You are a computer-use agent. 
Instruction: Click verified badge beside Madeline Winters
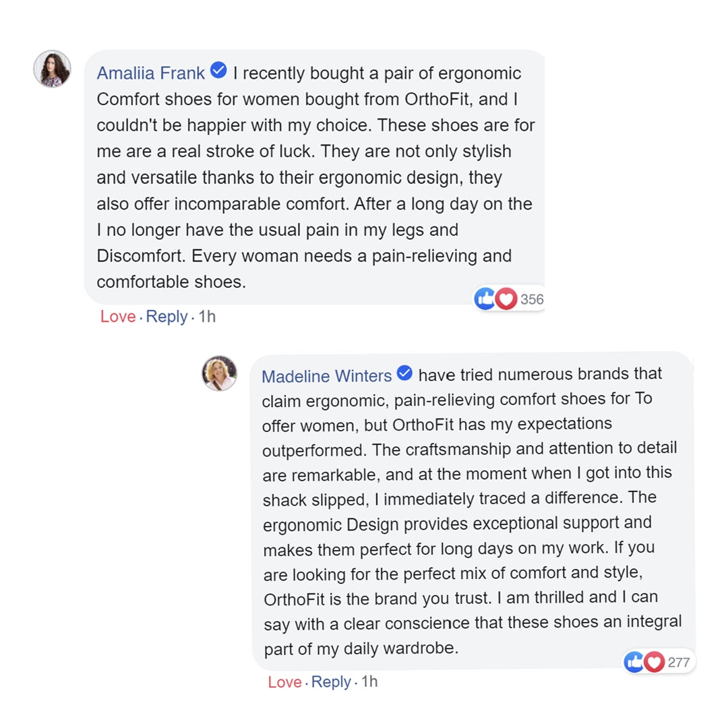pyautogui.click(x=404, y=373)
